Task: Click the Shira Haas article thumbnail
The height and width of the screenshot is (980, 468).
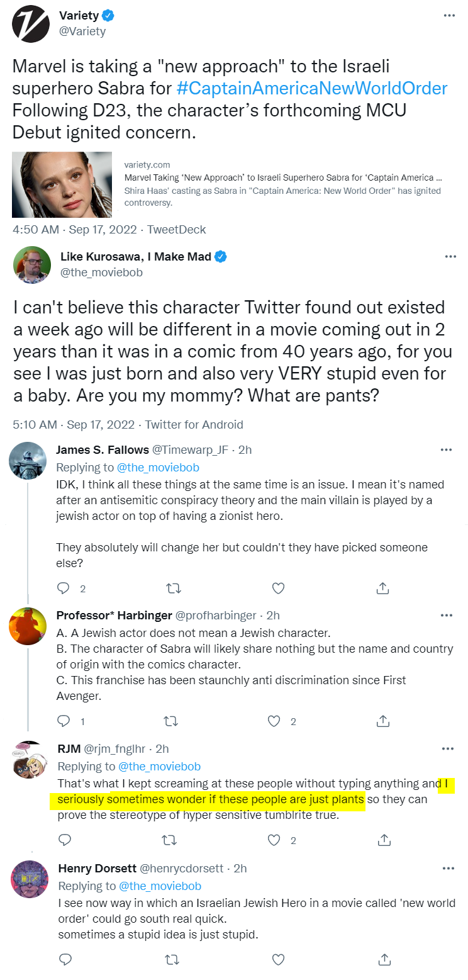Action: point(62,184)
